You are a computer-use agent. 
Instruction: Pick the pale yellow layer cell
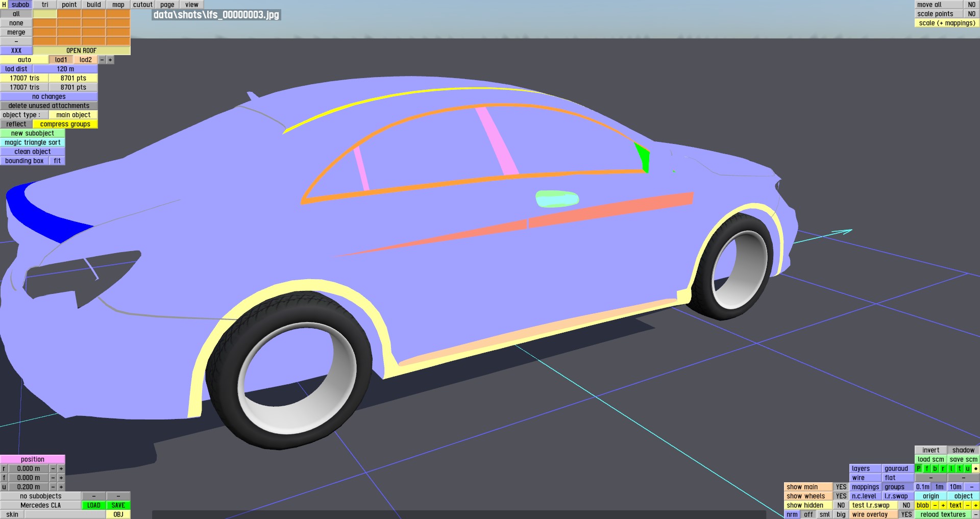pos(45,14)
